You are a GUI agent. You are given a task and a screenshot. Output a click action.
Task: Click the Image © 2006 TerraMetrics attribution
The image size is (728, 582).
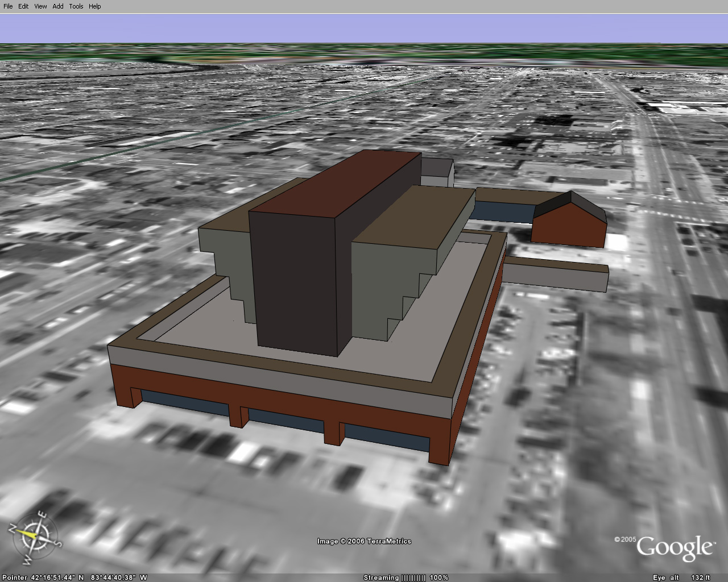[364, 541]
